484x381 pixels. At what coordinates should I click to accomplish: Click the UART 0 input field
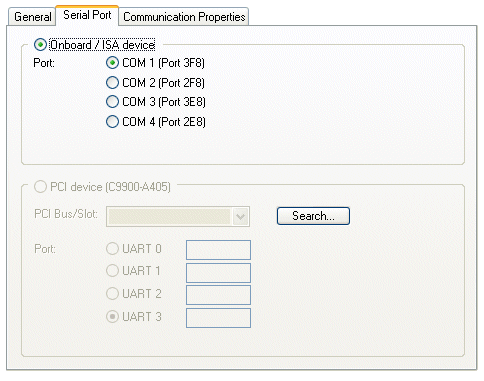218,250
